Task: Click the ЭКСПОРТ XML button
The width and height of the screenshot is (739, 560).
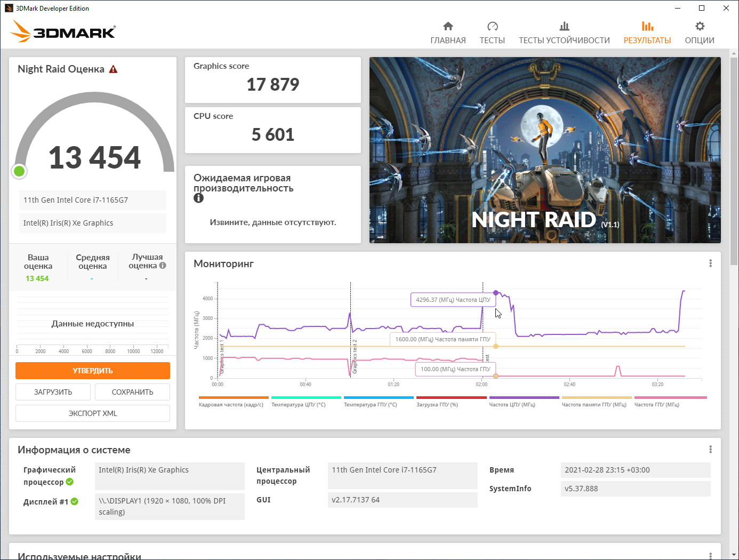Action: [93, 413]
